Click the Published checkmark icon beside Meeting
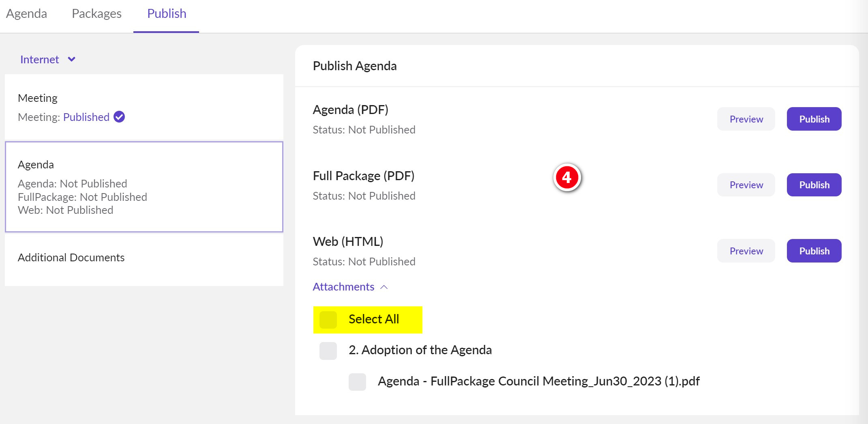Viewport: 868px width, 424px height. (119, 117)
